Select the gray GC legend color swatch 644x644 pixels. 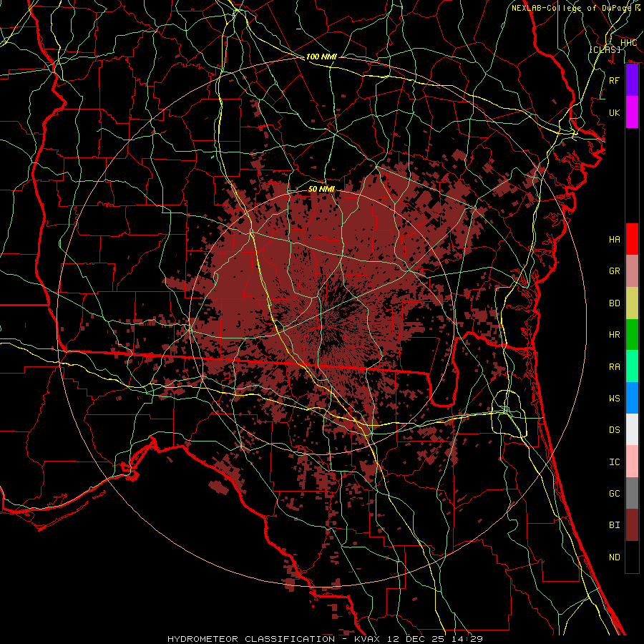(x=632, y=493)
